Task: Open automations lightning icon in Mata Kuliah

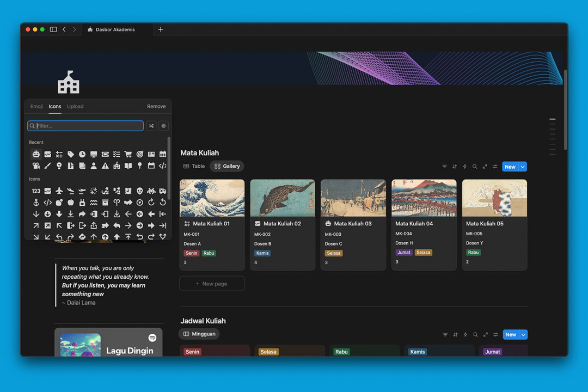Action: [x=464, y=167]
